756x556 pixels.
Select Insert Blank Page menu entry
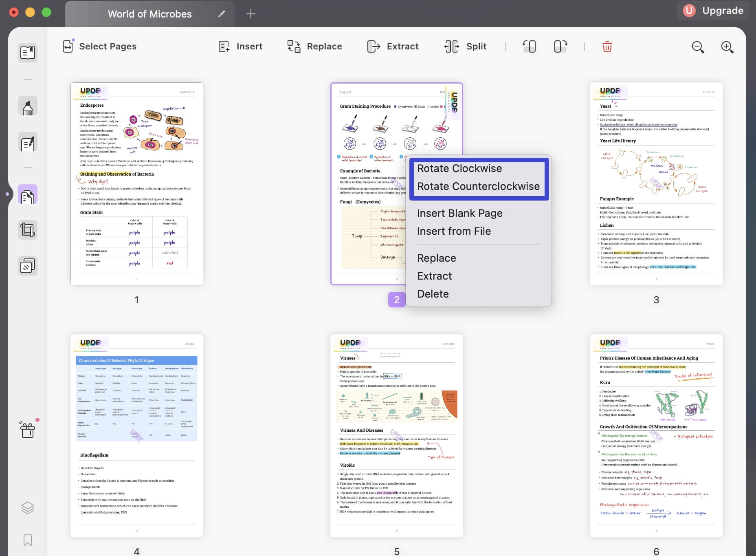point(459,213)
